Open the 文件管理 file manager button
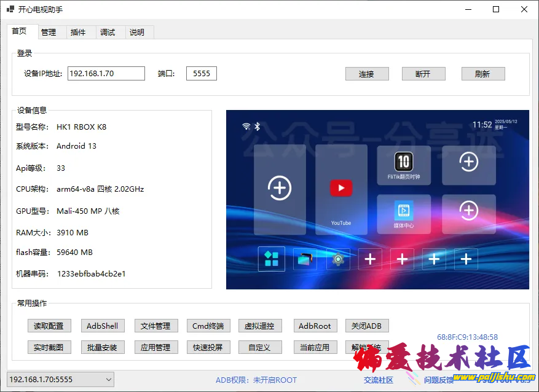 155,326
